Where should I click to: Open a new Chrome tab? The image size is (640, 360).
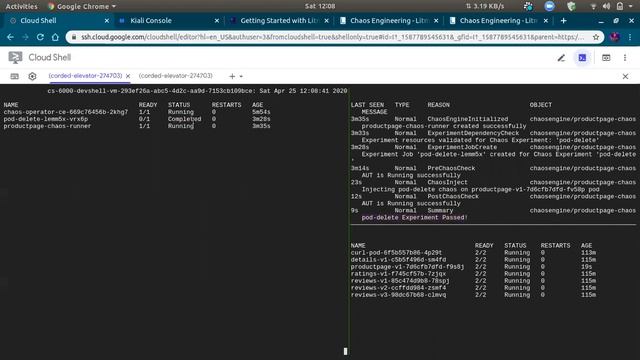[564, 20]
